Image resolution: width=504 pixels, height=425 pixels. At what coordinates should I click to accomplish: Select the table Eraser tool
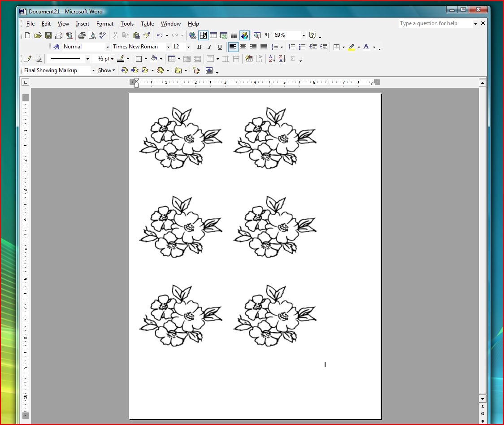38,59
